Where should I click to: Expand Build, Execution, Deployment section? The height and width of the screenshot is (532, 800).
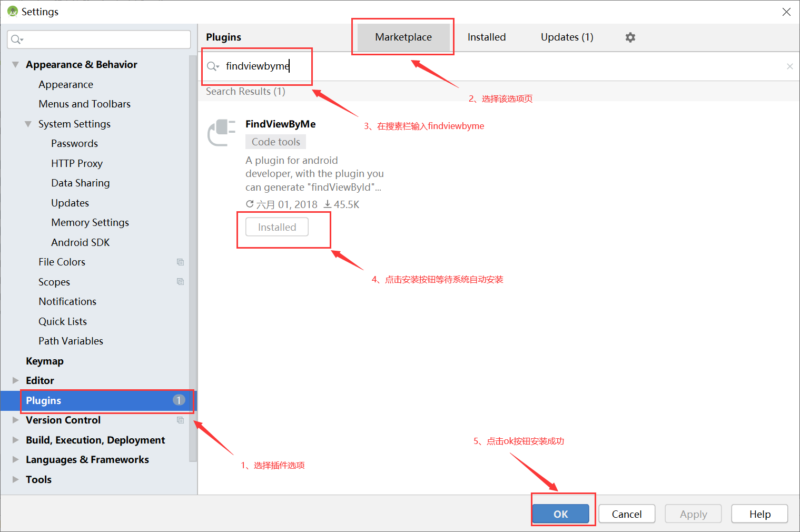tap(15, 440)
